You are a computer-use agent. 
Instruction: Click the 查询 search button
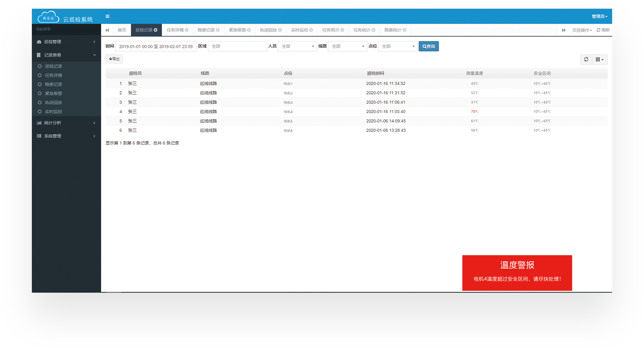[428, 46]
